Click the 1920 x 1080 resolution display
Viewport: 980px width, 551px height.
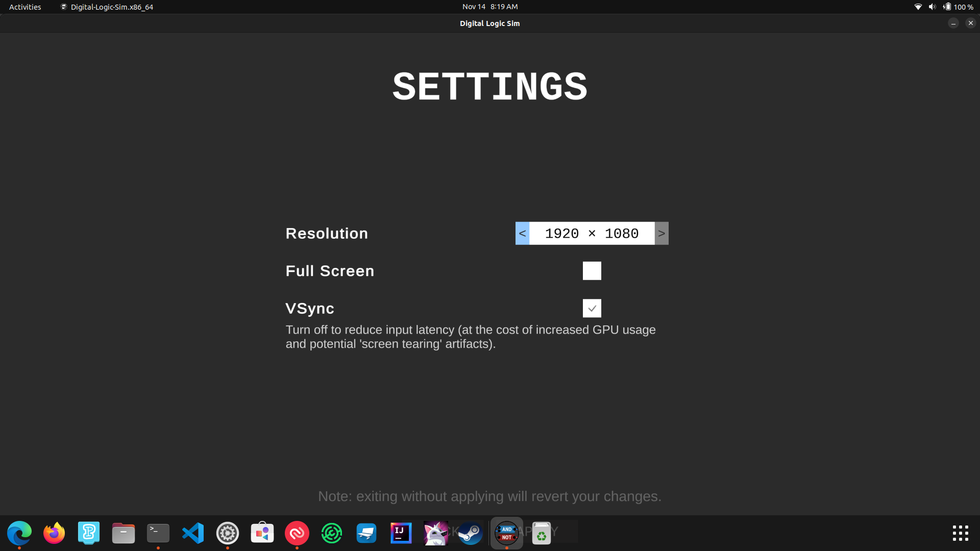pyautogui.click(x=592, y=233)
